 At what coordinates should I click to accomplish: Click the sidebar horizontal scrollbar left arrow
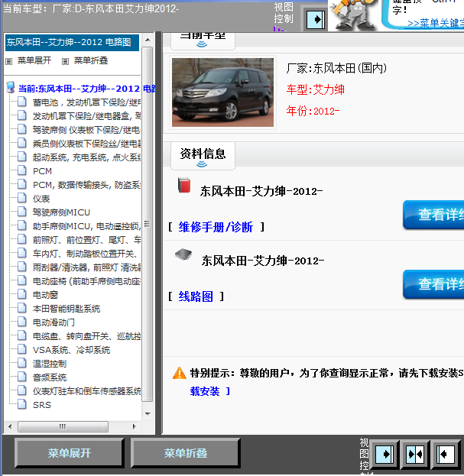pos(10,426)
